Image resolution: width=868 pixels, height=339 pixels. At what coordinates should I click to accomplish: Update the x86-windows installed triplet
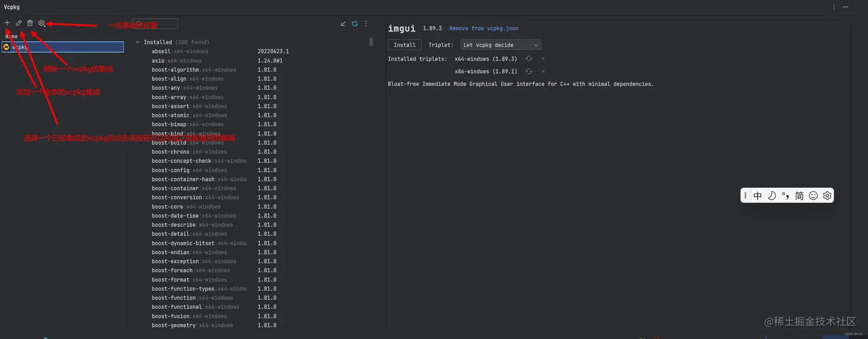click(529, 71)
